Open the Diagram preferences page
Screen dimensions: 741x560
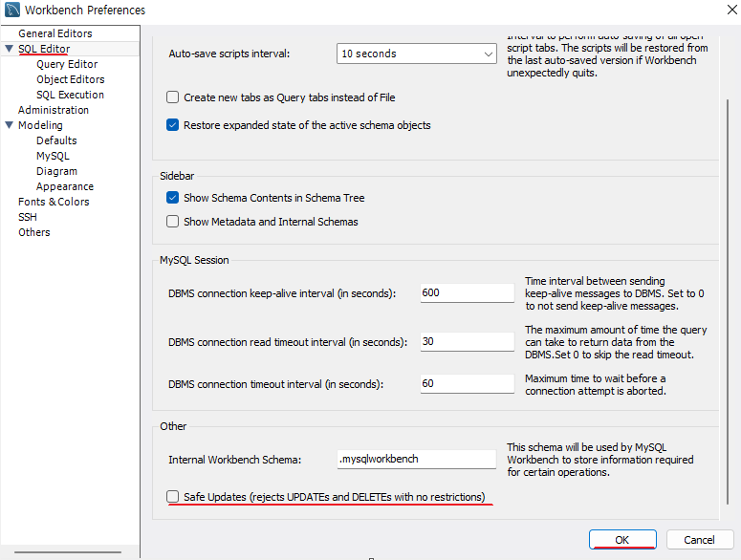[x=56, y=171]
